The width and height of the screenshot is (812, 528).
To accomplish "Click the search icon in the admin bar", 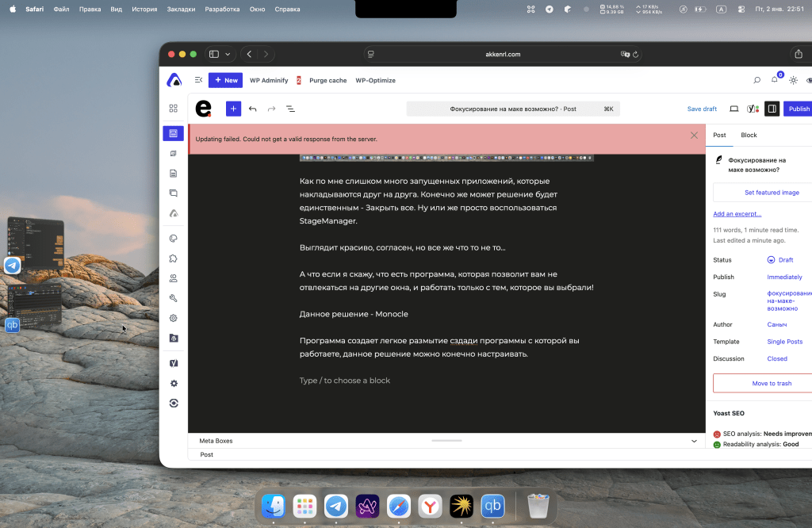I will point(756,80).
